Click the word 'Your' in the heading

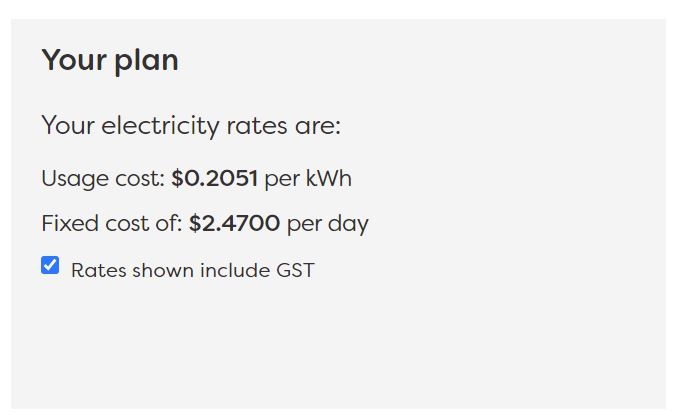coord(74,59)
